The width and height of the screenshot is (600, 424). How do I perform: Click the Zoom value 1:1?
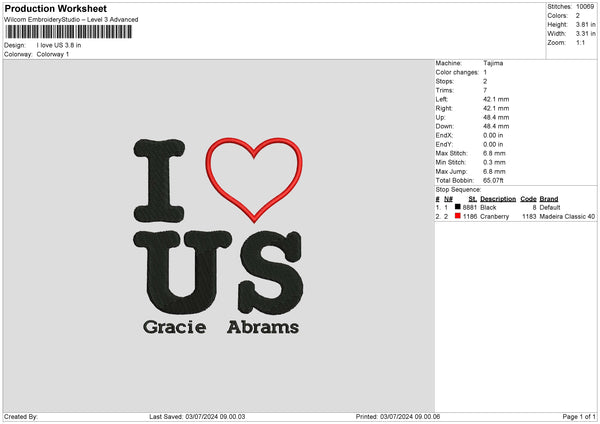tap(580, 42)
